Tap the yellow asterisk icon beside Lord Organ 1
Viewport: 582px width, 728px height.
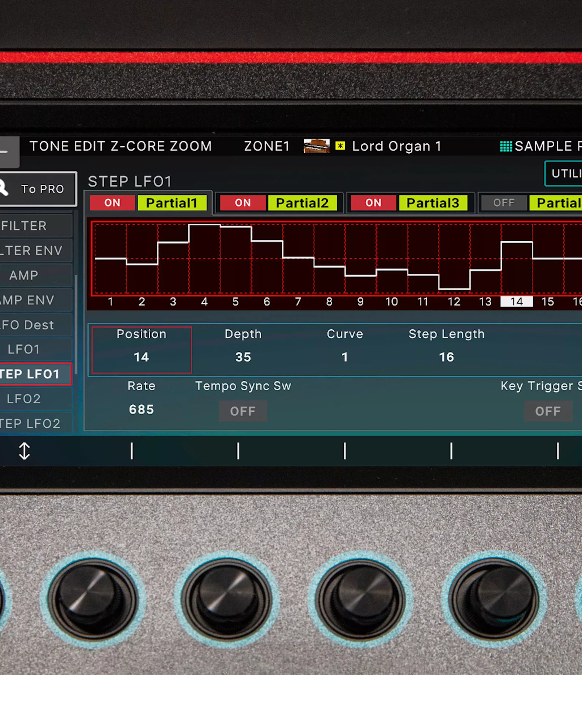pyautogui.click(x=340, y=146)
